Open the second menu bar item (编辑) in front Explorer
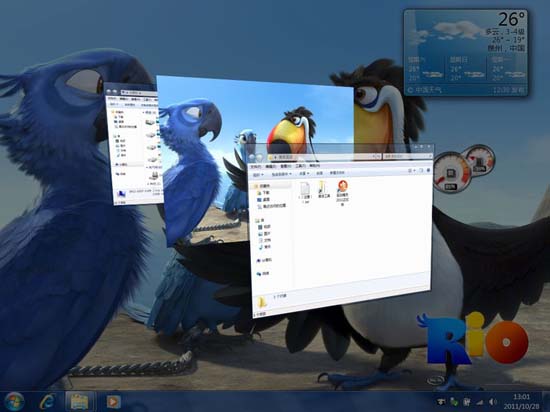 pos(270,166)
